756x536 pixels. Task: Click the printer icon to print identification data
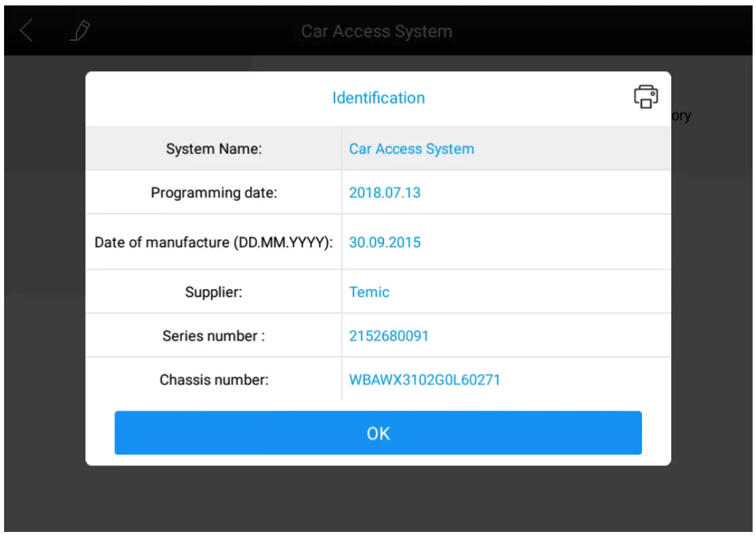click(646, 96)
